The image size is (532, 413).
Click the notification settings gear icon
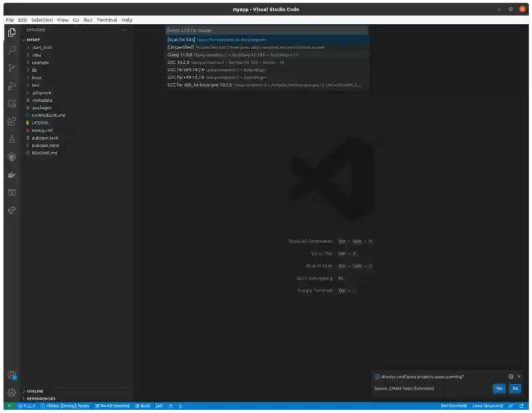click(511, 376)
